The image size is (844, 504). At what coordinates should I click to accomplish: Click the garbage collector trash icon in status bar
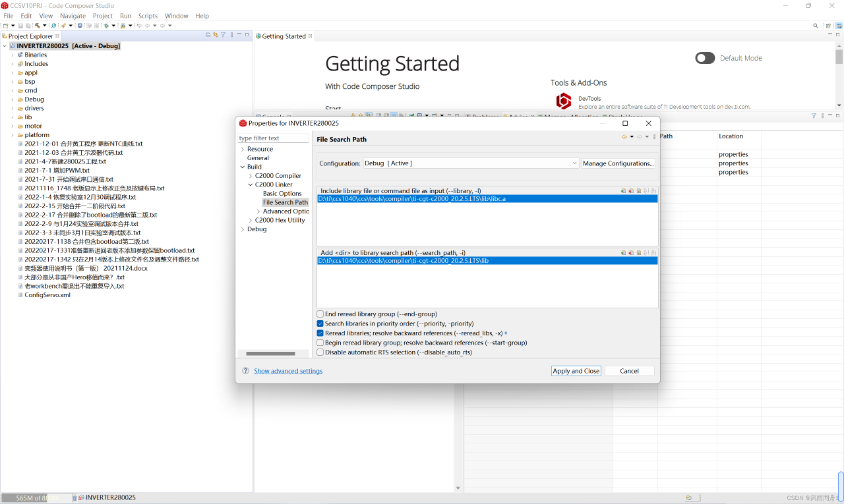75,498
